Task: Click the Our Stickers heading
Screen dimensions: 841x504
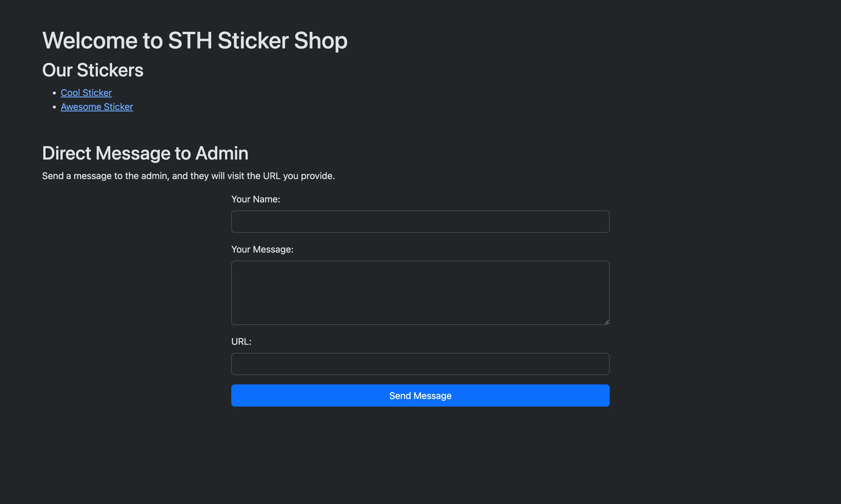Action: click(93, 70)
